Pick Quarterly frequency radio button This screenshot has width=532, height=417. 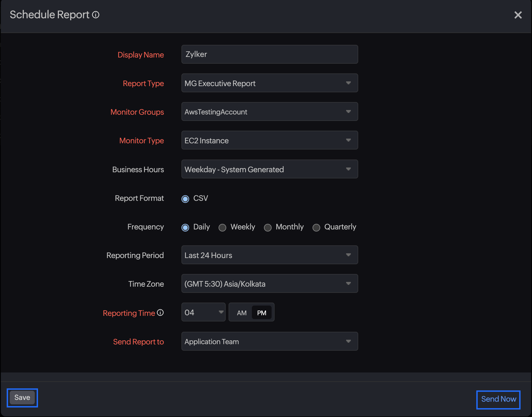click(316, 228)
